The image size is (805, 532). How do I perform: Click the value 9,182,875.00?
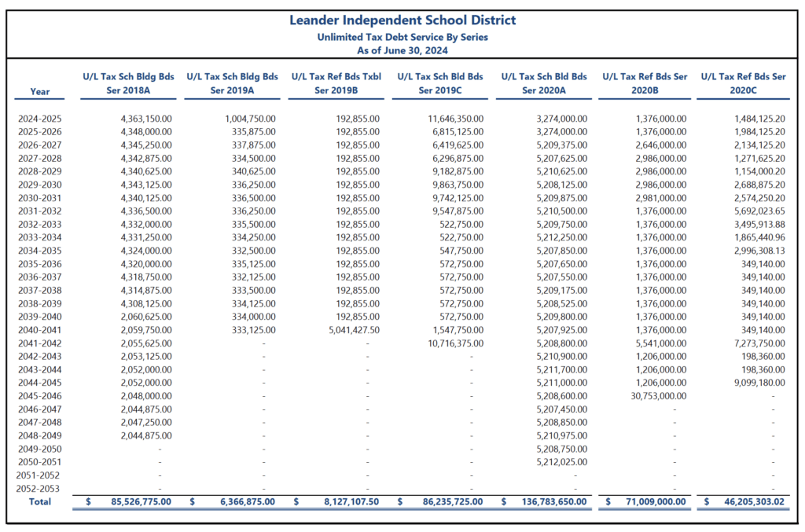point(458,171)
